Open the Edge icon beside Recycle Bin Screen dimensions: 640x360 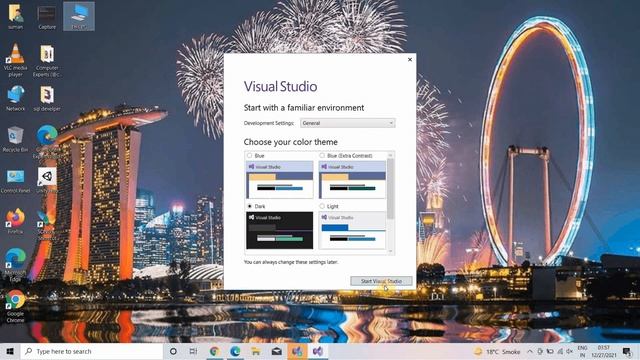pos(47,141)
